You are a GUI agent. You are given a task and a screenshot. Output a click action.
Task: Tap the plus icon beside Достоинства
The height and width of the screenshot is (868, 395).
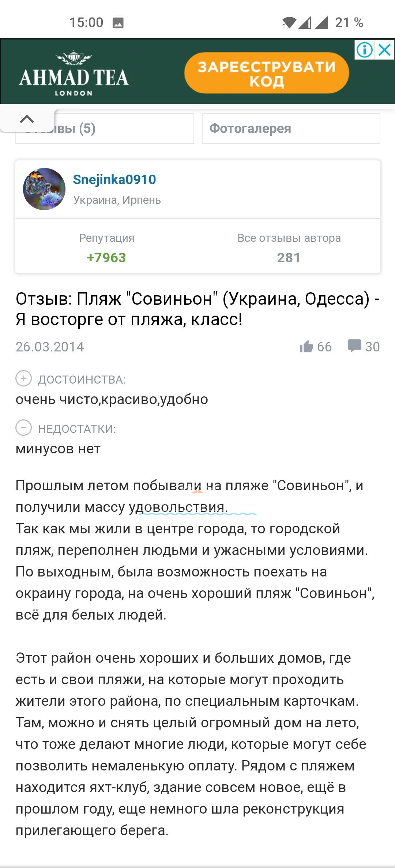(x=24, y=378)
